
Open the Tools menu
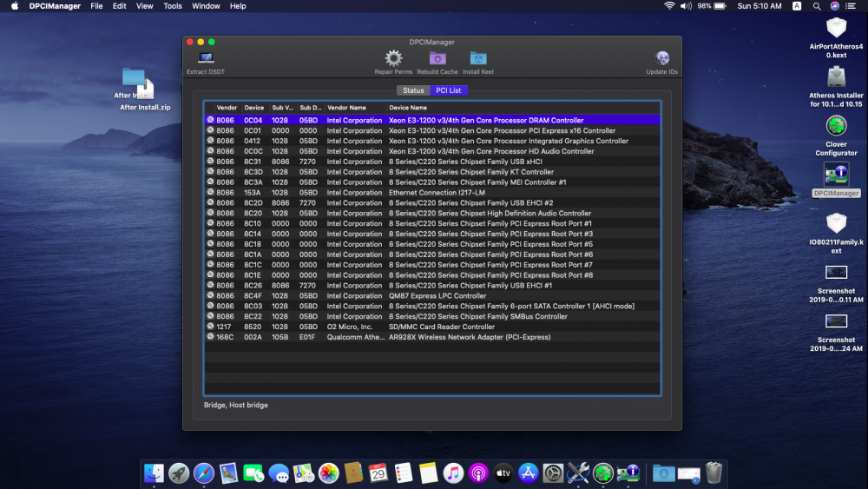(172, 6)
